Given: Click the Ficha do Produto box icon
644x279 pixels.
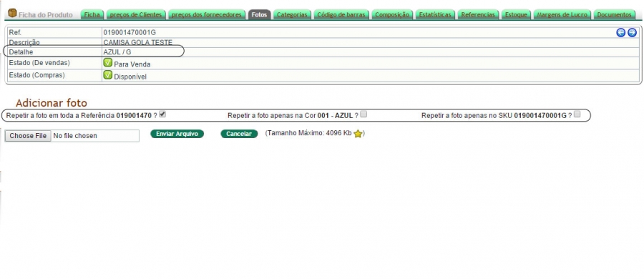Looking at the screenshot, I should (x=12, y=13).
